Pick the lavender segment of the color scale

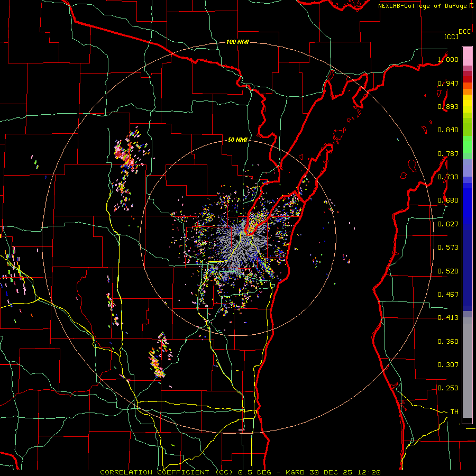(x=467, y=168)
